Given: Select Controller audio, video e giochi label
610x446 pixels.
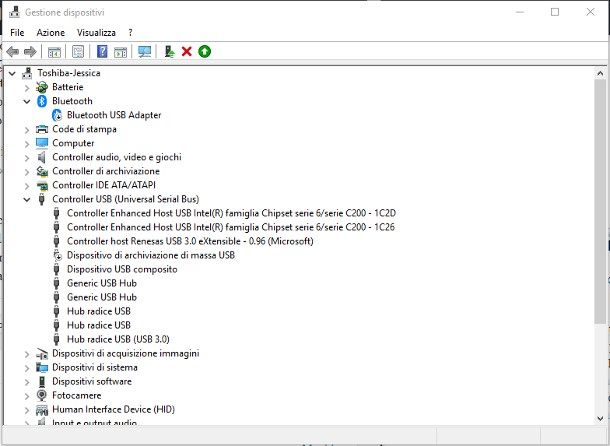Looking at the screenshot, I should (117, 157).
